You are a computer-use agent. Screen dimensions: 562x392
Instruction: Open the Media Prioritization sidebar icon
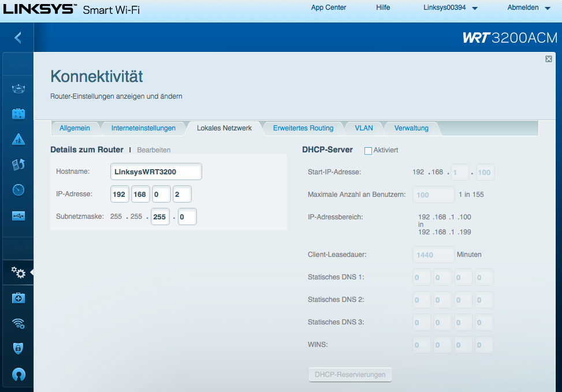click(x=18, y=165)
